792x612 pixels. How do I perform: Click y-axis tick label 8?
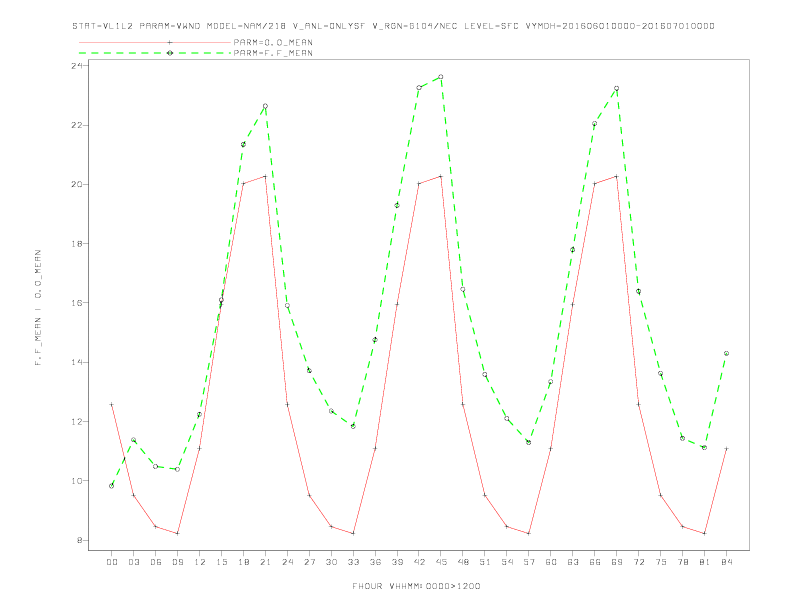(x=80, y=540)
